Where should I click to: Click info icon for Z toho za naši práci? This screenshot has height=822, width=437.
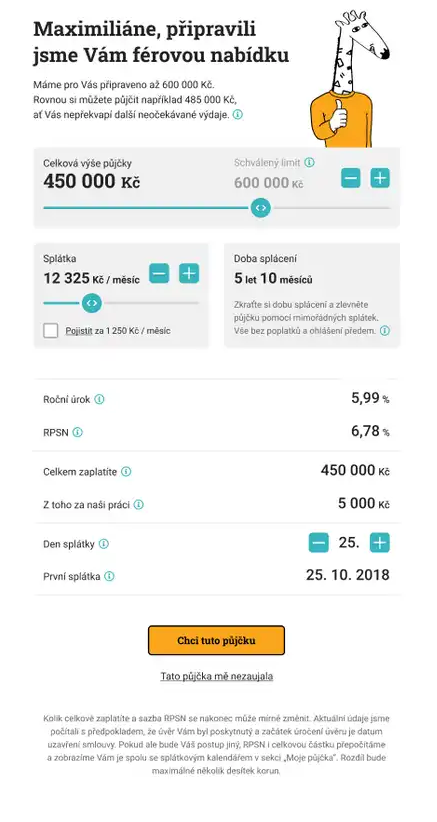138,505
